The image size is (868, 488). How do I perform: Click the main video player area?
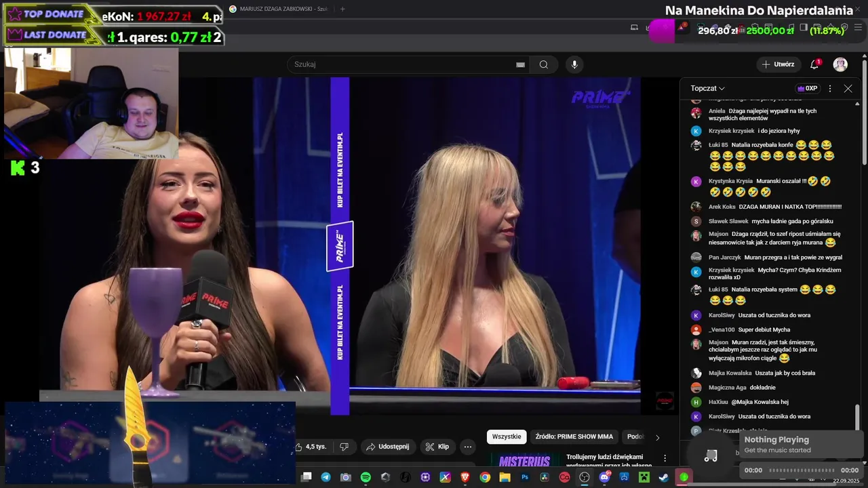340,245
